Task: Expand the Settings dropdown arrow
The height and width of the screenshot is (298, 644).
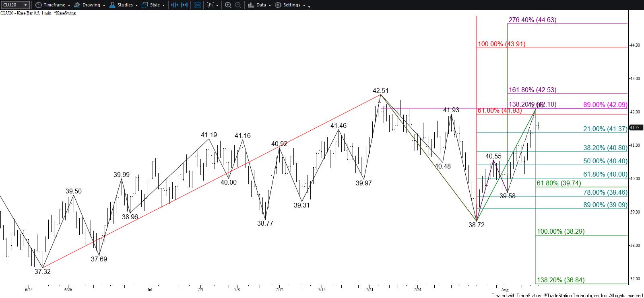Action: point(304,5)
